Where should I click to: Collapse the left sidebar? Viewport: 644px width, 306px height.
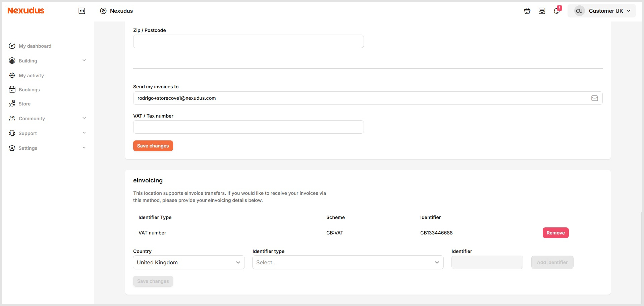82,10
